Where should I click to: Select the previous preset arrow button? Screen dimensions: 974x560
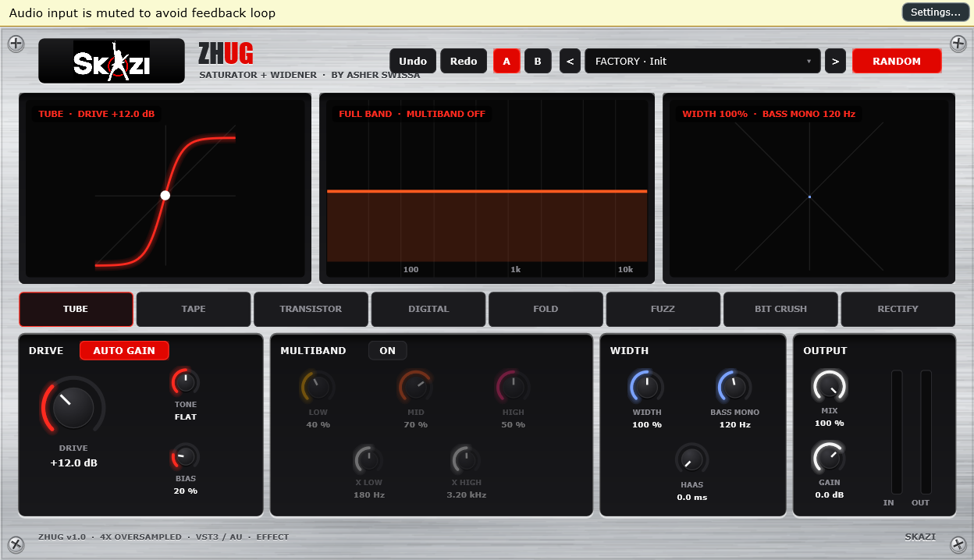pyautogui.click(x=570, y=61)
